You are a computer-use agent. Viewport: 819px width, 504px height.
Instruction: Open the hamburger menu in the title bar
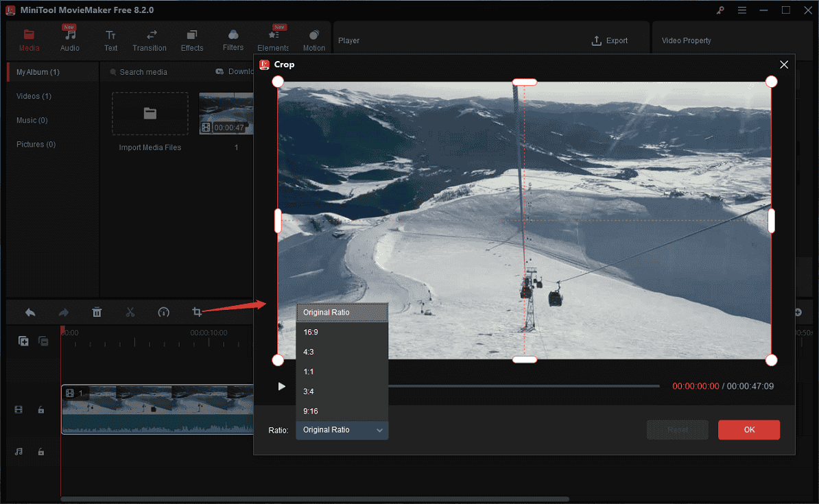[741, 10]
